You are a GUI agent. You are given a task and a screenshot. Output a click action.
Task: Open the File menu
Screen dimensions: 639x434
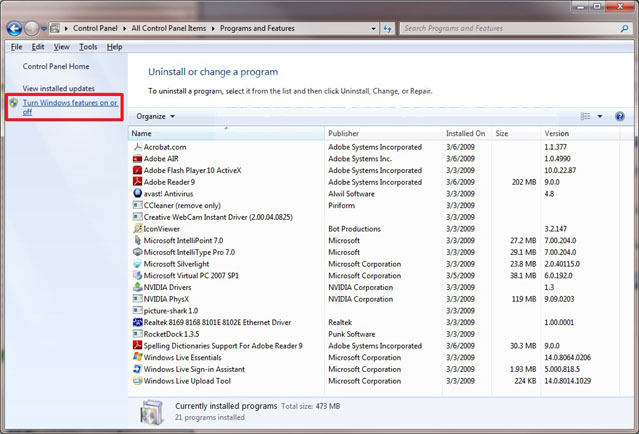16,47
